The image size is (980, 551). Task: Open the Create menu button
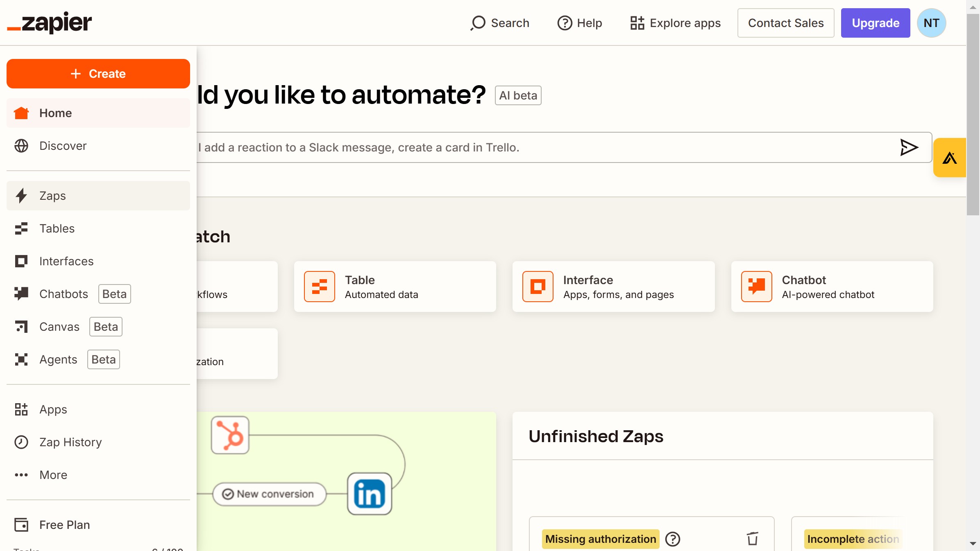98,74
